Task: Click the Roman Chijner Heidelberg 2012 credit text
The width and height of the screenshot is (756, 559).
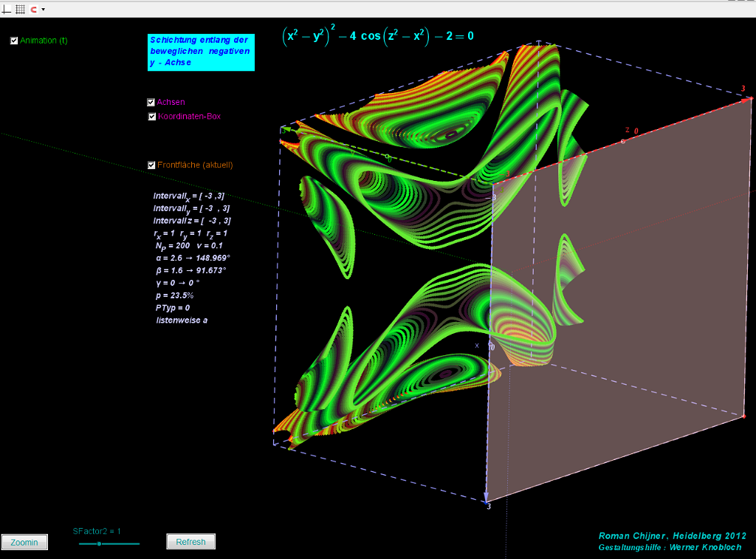Action: [672, 535]
